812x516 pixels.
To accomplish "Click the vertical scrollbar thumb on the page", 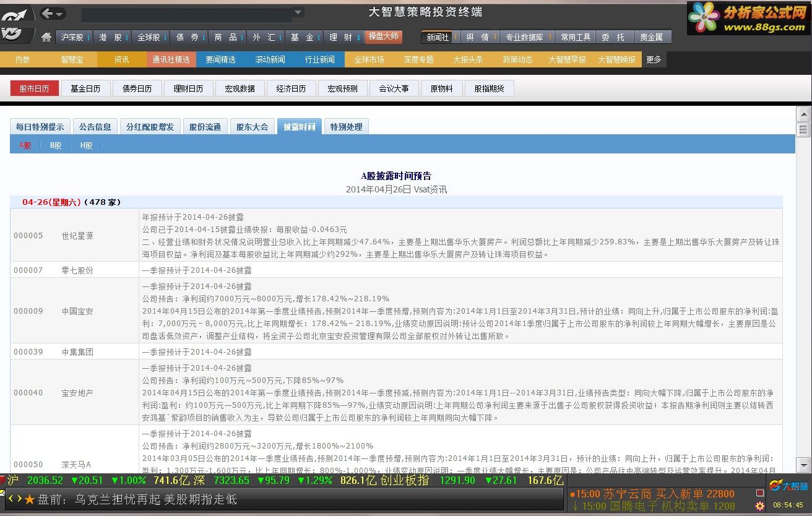I will tap(803, 129).
